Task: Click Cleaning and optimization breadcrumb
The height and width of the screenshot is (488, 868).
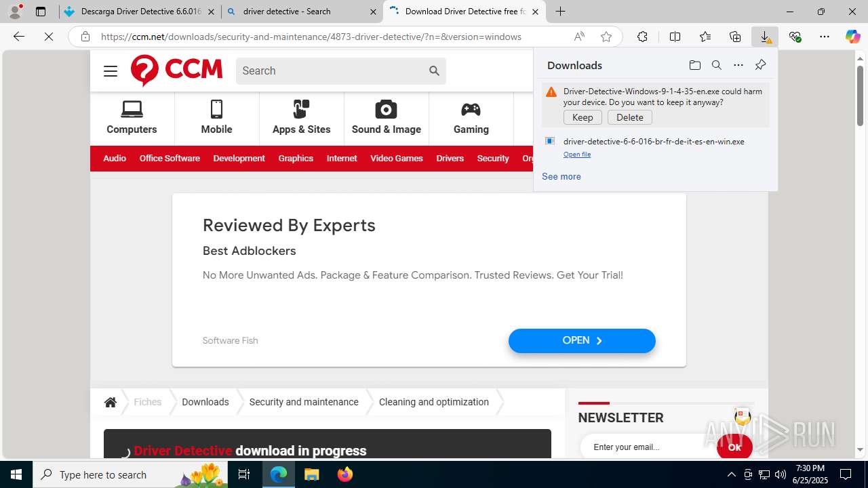Action: pyautogui.click(x=434, y=402)
